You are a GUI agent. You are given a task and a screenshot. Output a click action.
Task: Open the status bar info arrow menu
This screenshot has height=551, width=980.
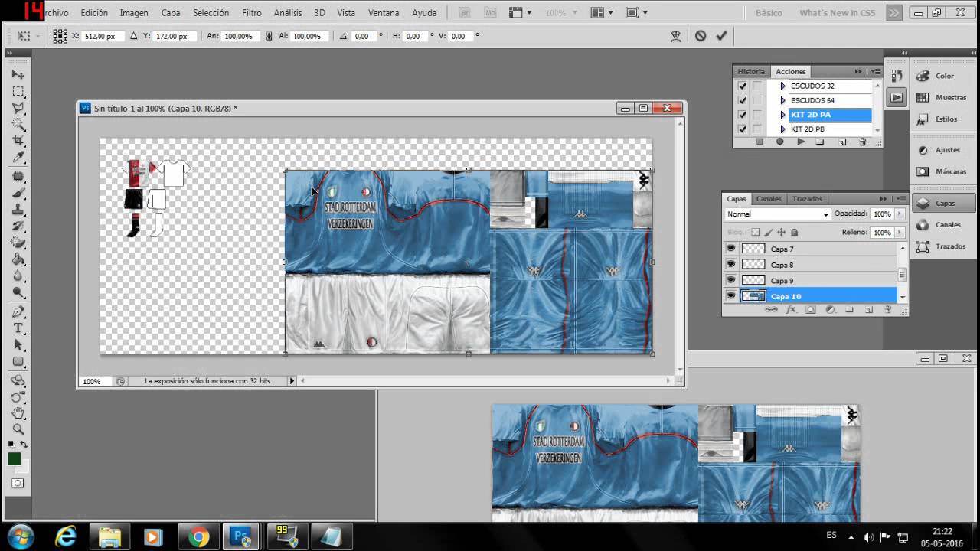292,380
